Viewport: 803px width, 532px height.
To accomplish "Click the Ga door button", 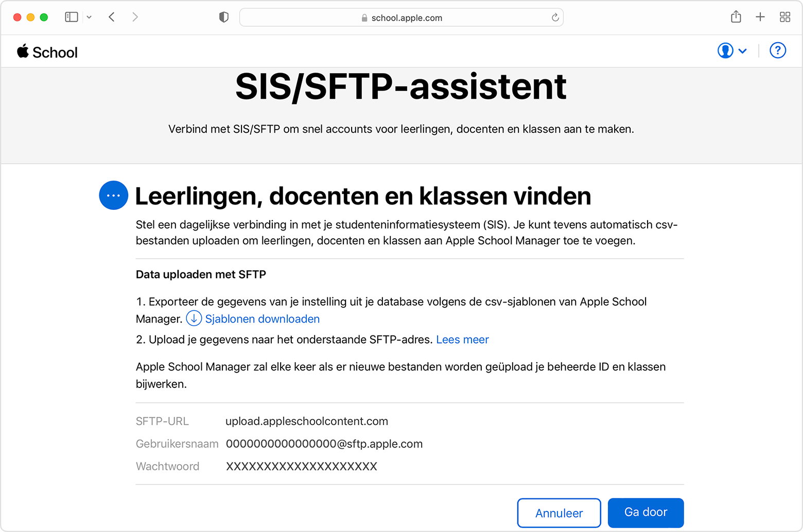I will (645, 512).
